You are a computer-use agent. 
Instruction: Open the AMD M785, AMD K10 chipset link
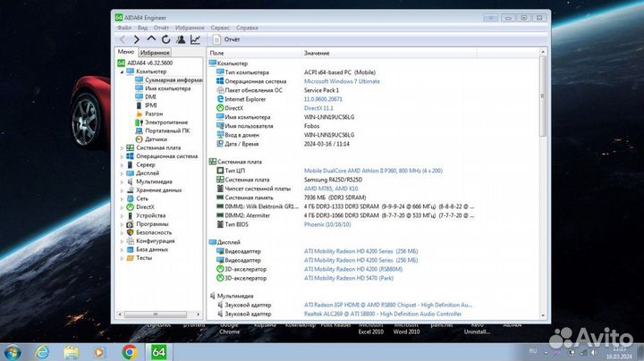[331, 189]
